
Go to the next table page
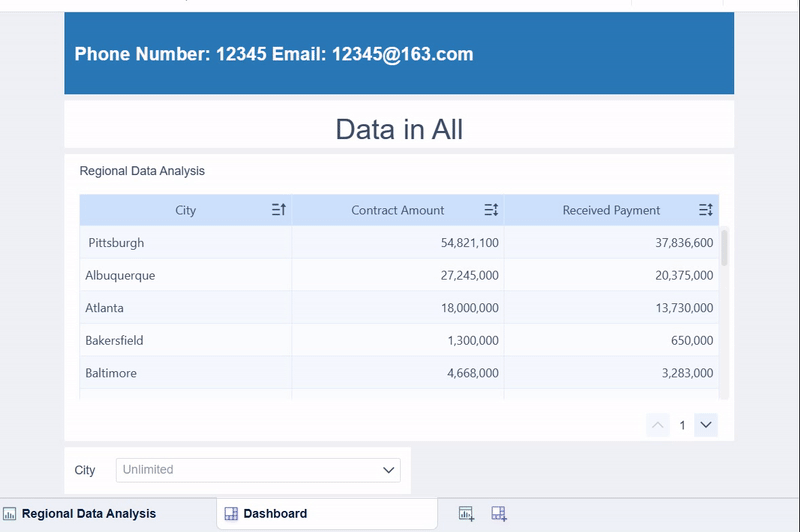(x=706, y=425)
